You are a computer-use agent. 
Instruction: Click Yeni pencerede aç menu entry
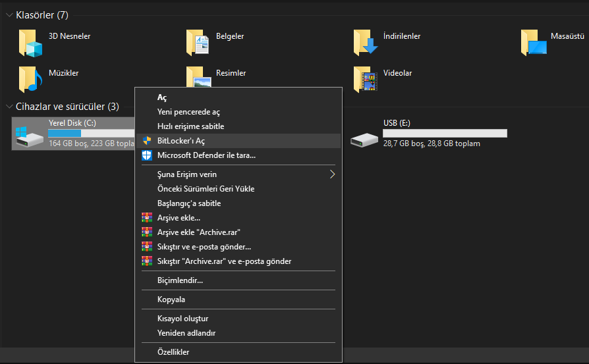pos(188,112)
